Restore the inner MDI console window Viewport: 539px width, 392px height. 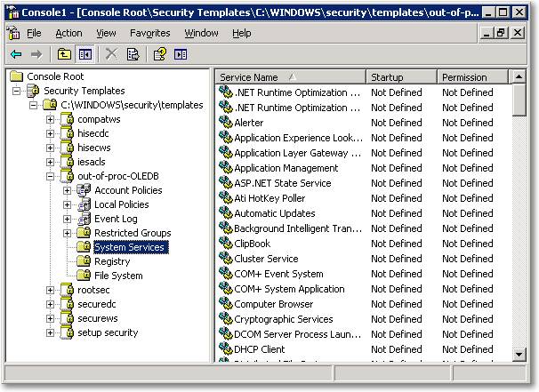(x=502, y=33)
